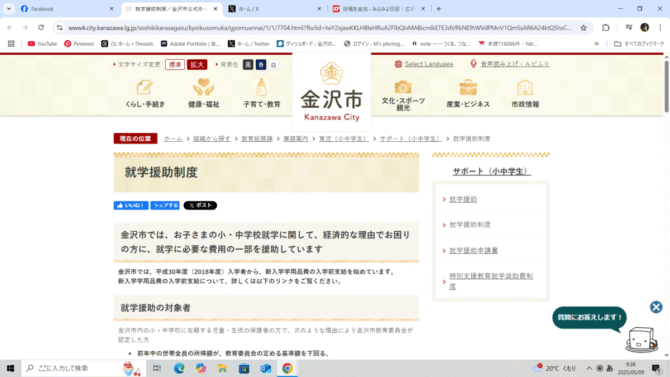This screenshot has width=670, height=377.
Task: Select the black background color option
Action: click(248, 65)
